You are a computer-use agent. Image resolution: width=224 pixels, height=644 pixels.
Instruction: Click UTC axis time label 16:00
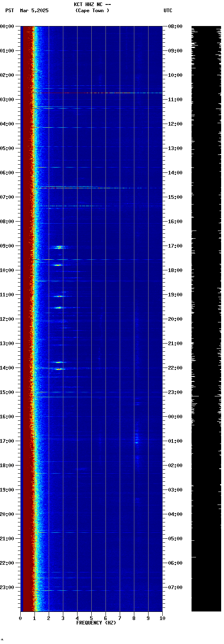pos(175,222)
